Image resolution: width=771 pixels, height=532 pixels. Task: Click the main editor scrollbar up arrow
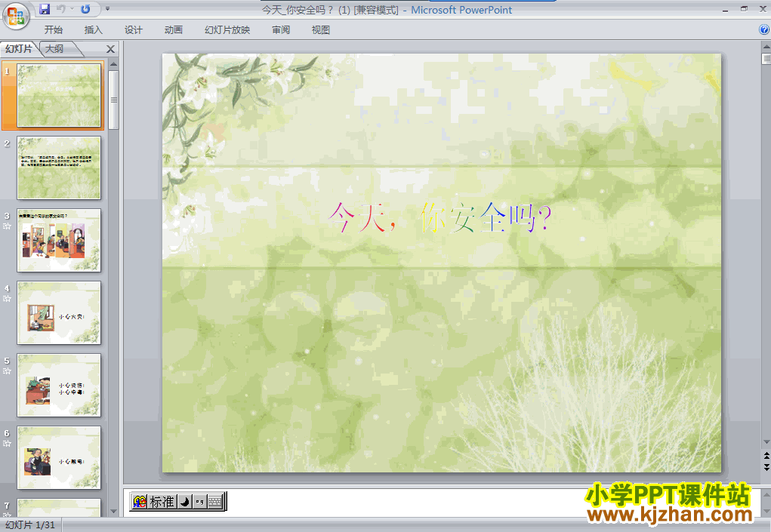coord(766,47)
